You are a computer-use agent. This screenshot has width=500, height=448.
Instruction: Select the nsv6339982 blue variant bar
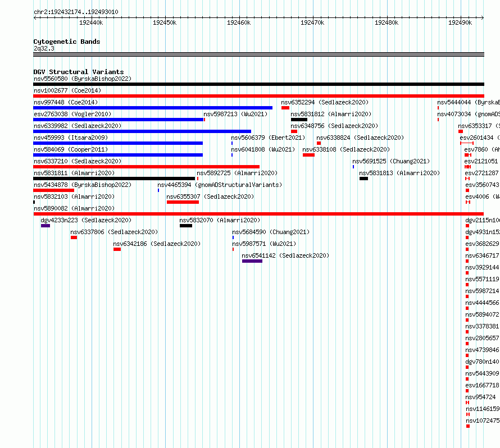click(x=142, y=131)
